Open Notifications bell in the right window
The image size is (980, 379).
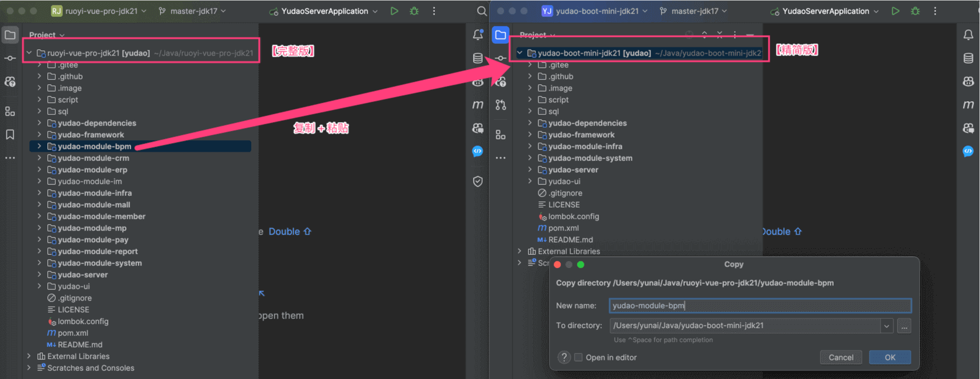[968, 35]
